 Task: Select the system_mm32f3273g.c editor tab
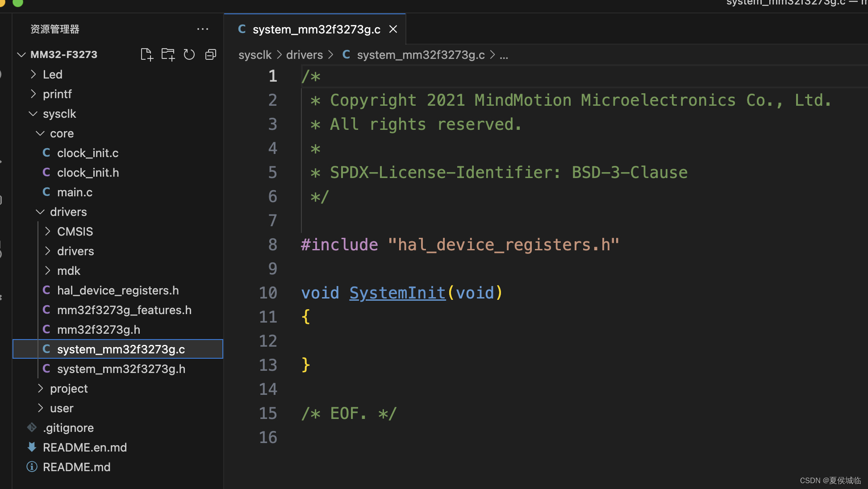(x=315, y=29)
